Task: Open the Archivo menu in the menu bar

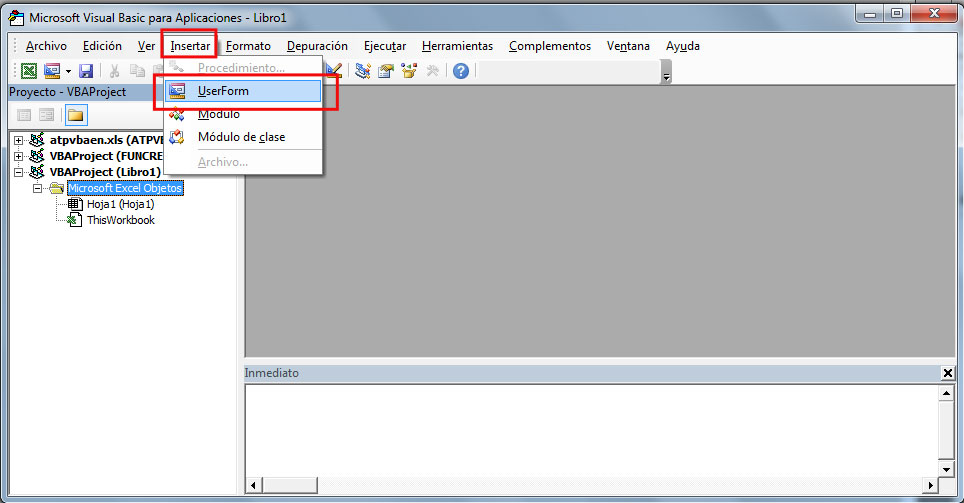Action: tap(46, 46)
